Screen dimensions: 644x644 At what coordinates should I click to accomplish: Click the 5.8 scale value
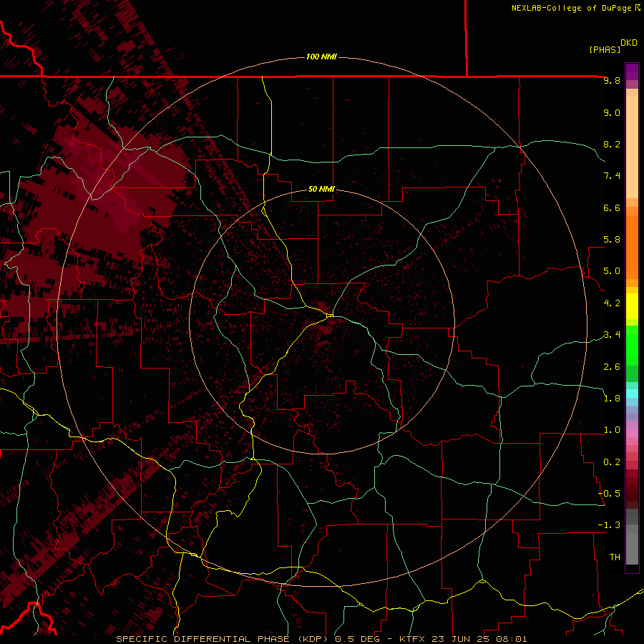(x=612, y=240)
